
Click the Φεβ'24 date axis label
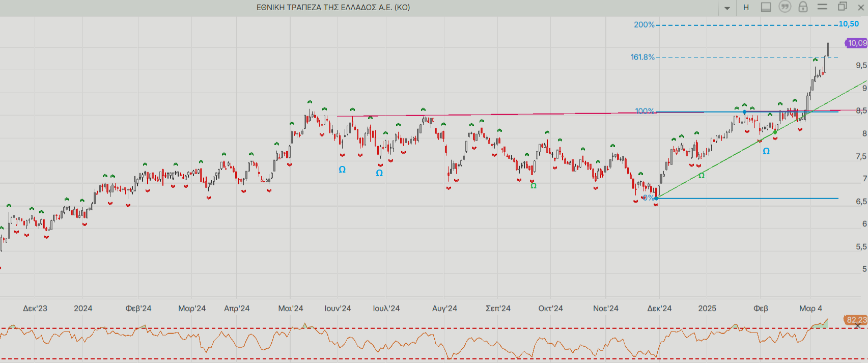click(x=138, y=308)
